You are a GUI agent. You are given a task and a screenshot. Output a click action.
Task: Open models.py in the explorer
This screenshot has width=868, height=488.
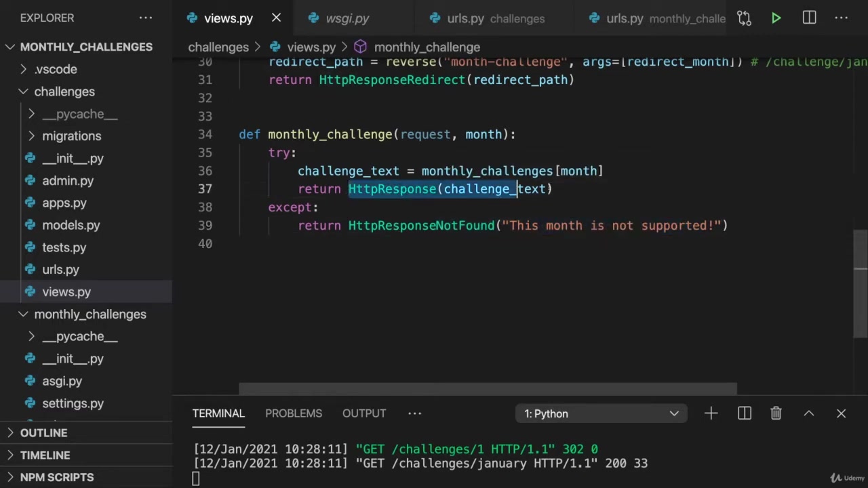[x=71, y=225]
